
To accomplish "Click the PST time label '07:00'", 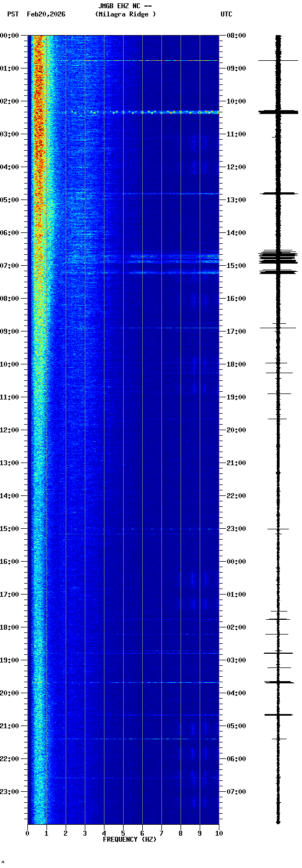I will point(9,266).
